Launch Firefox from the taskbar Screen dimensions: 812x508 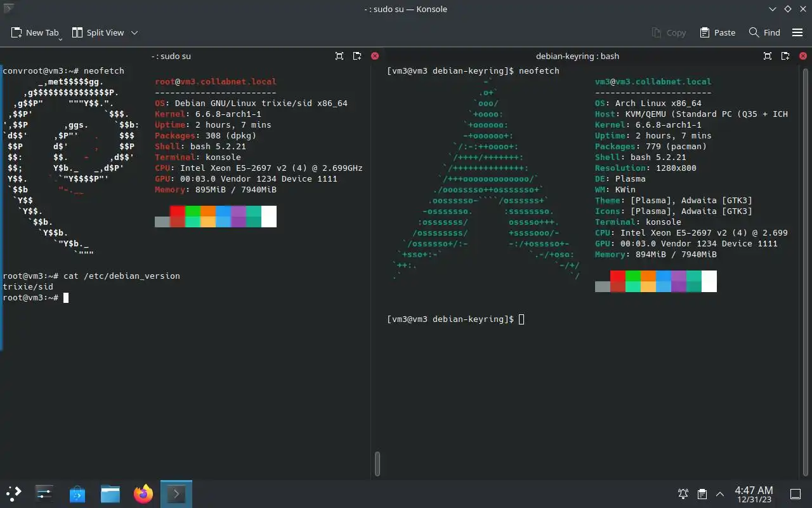click(143, 493)
